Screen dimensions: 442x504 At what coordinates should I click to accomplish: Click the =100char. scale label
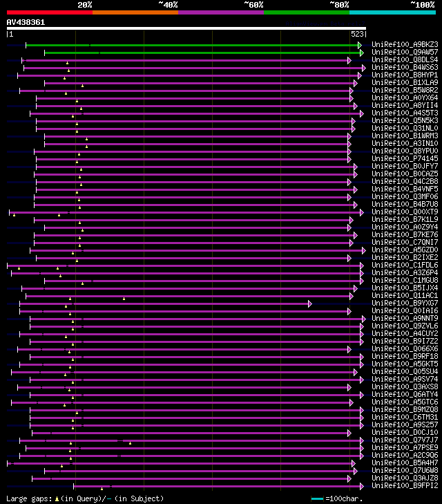[x=344, y=498]
